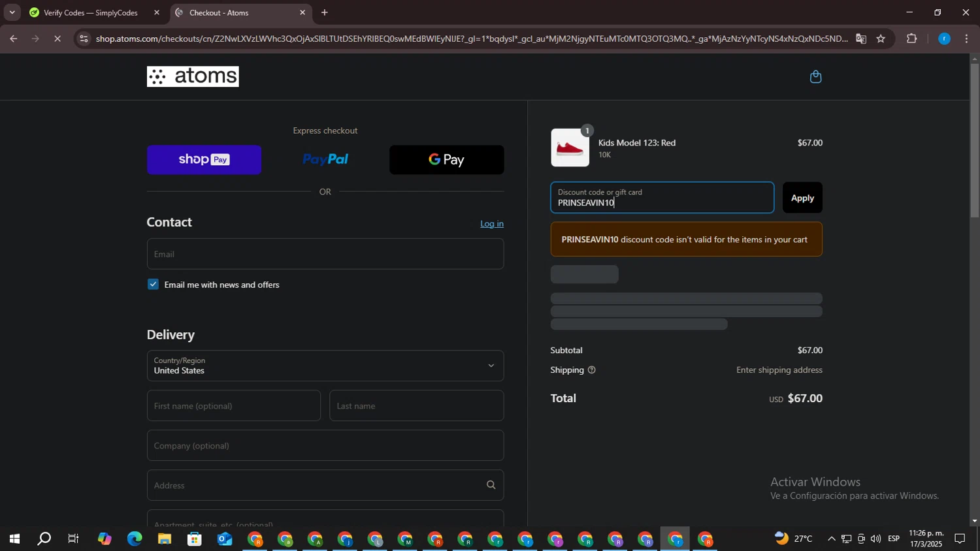The image size is (980, 551).
Task: Click the Address search field
Action: [325, 485]
